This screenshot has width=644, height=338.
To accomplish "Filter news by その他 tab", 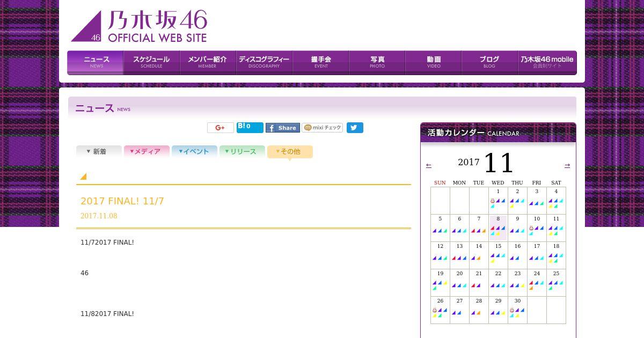I will [290, 152].
